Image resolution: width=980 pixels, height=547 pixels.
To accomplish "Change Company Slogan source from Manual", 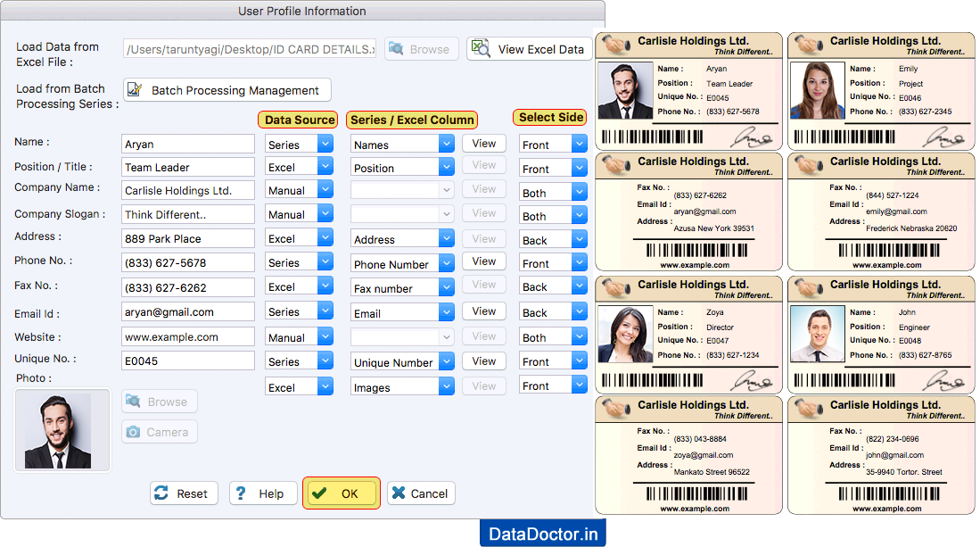I will (x=299, y=214).
